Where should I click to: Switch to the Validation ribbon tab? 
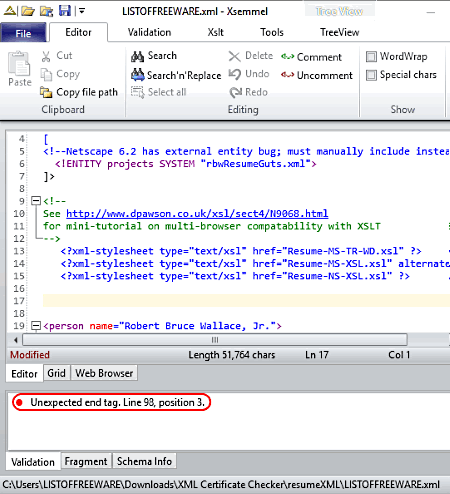coord(149,32)
